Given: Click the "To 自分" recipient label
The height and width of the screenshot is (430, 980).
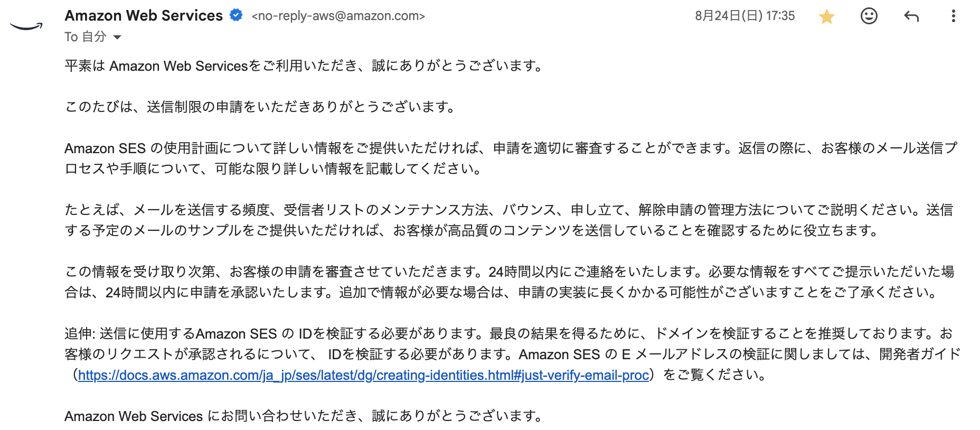Looking at the screenshot, I should click(85, 37).
